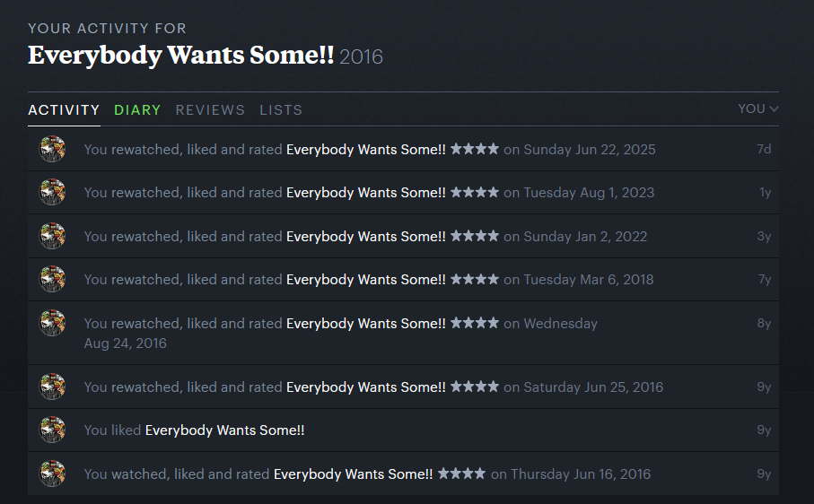Viewport: 814px width, 504px height.
Task: Click avatar beside Aug 24, 2016 rewatch entry
Action: (x=52, y=323)
